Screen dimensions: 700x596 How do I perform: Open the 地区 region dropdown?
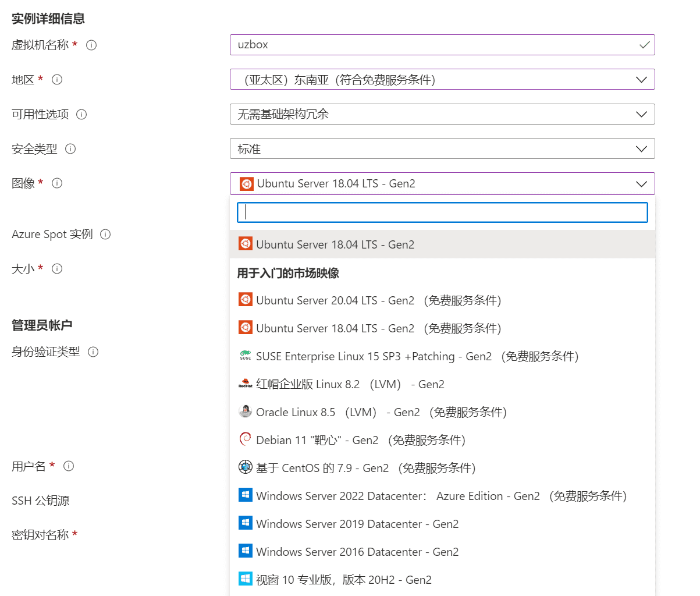[442, 80]
